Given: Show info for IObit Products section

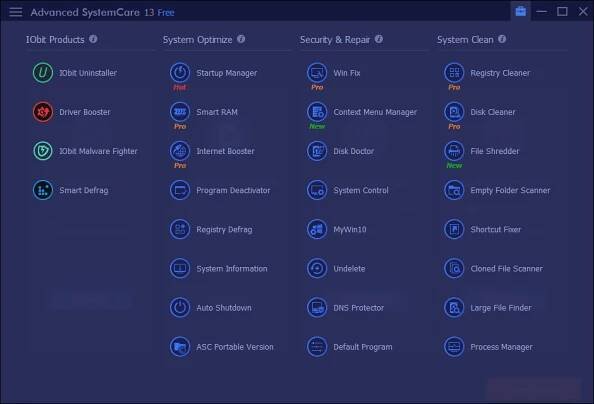Looking at the screenshot, I should coord(93,39).
